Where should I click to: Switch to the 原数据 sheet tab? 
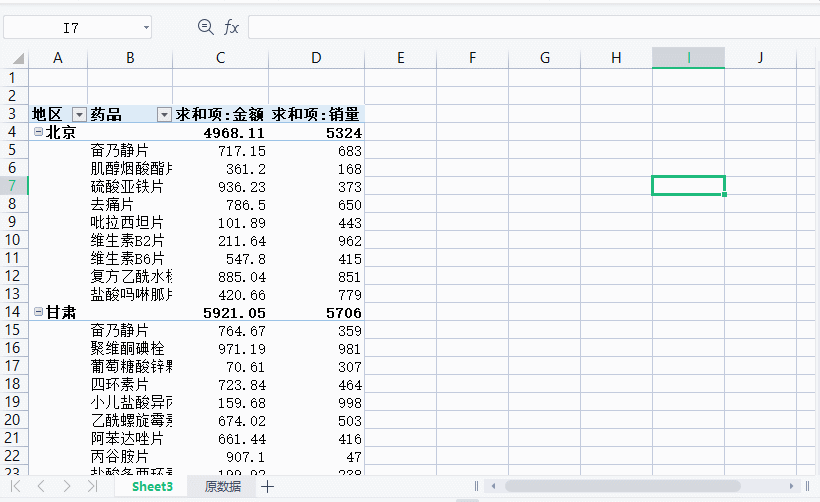click(222, 486)
